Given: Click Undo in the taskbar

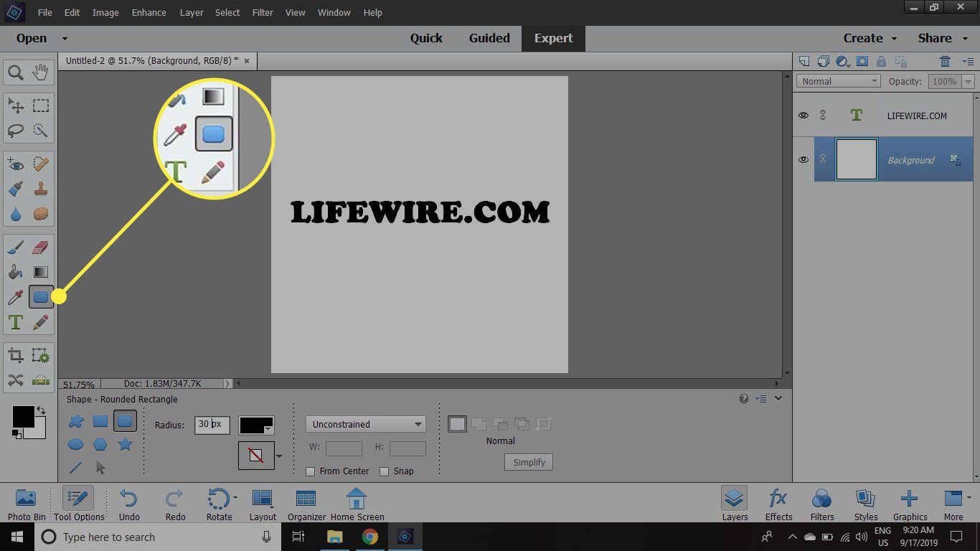Looking at the screenshot, I should point(129,504).
